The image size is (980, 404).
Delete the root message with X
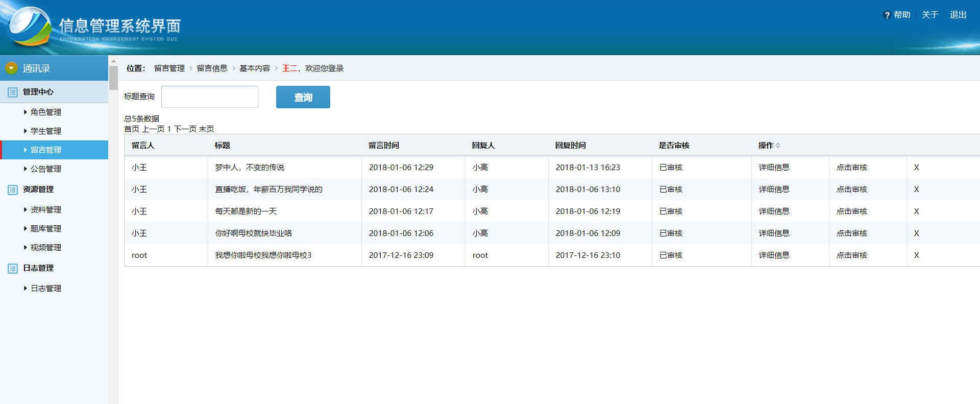916,255
